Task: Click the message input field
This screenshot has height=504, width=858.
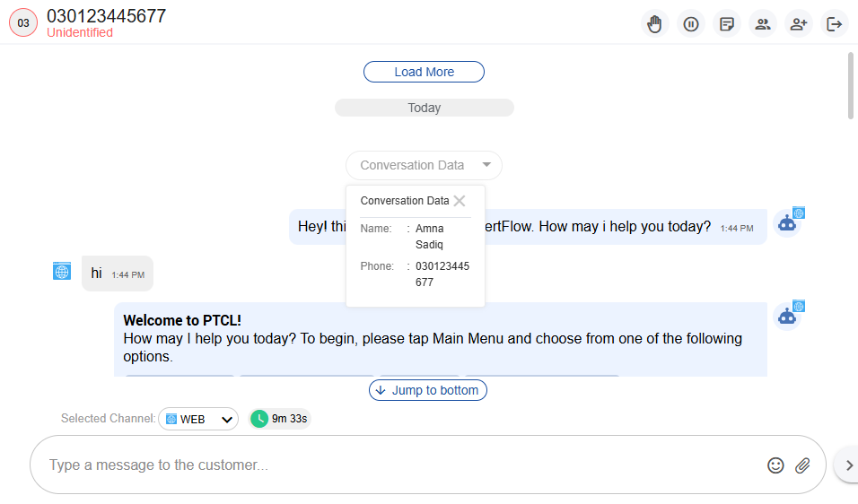Action: point(395,465)
